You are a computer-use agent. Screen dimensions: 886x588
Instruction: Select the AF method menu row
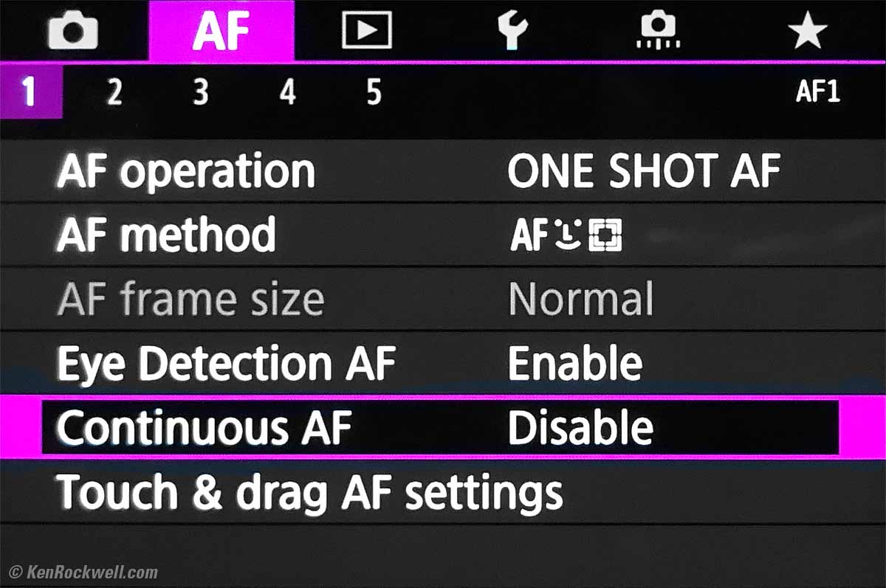pos(166,235)
